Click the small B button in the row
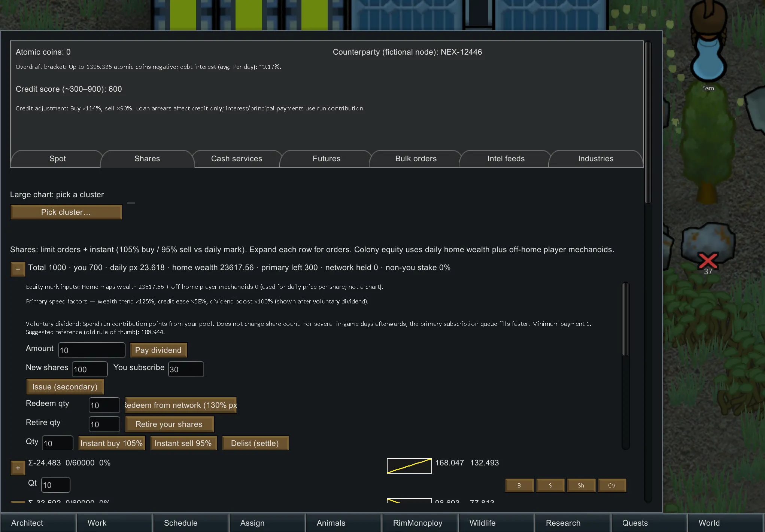The height and width of the screenshot is (532, 765). point(519,485)
